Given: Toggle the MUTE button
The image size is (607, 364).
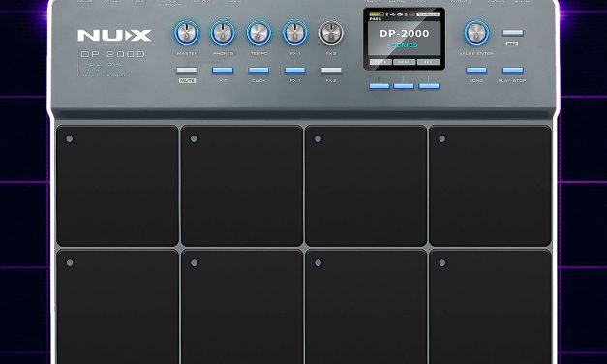Looking at the screenshot, I should 187,70.
